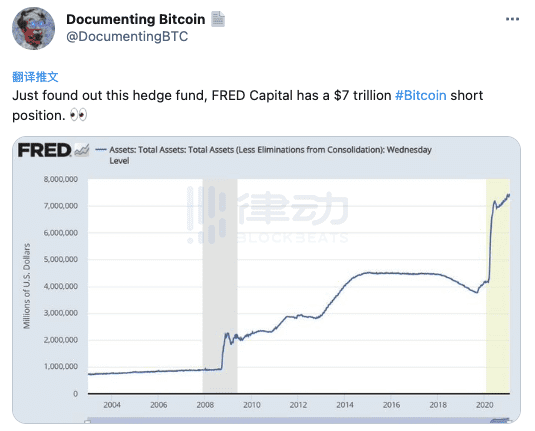The image size is (535, 431).
Task: Click the 2014 x-axis year label
Action: tap(345, 405)
